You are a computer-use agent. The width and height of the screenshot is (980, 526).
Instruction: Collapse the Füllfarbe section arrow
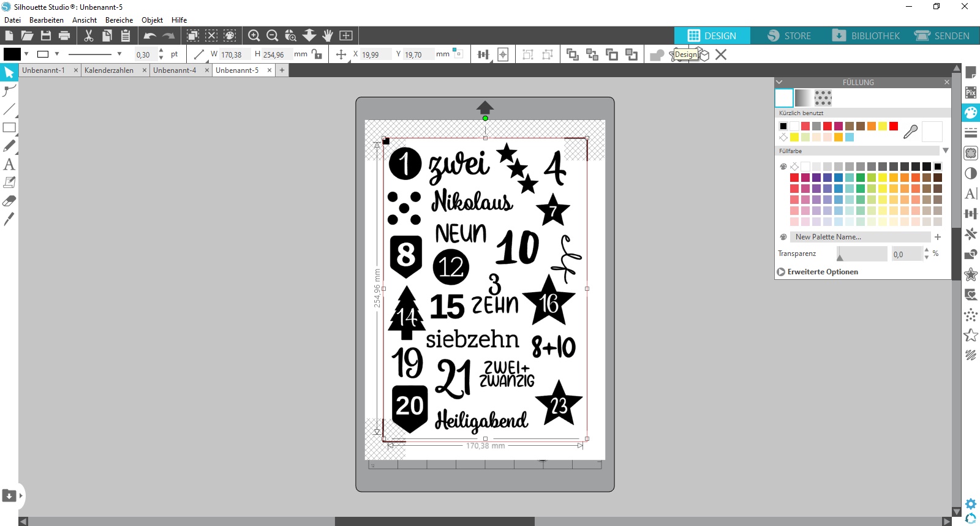[946, 151]
